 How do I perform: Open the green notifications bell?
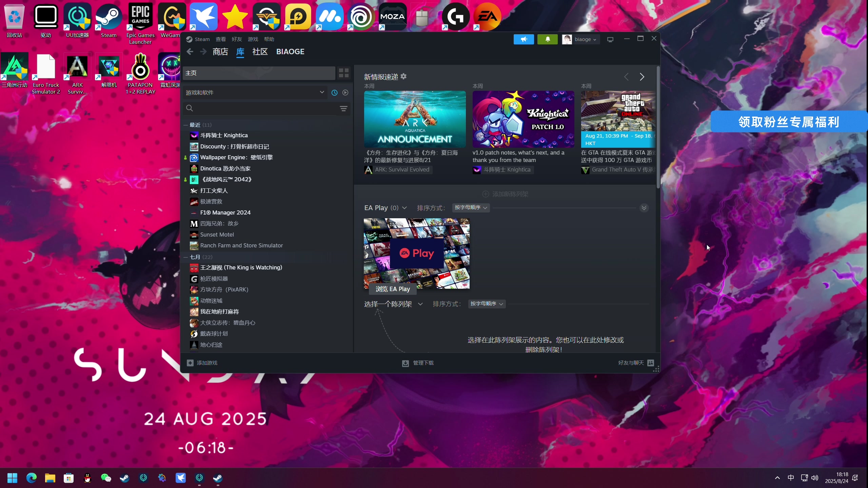[547, 39]
